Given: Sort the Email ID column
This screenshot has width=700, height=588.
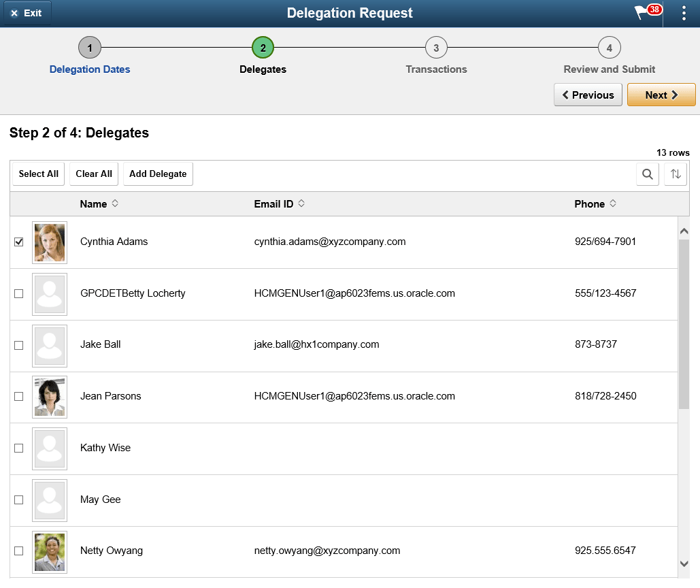Looking at the screenshot, I should point(279,203).
